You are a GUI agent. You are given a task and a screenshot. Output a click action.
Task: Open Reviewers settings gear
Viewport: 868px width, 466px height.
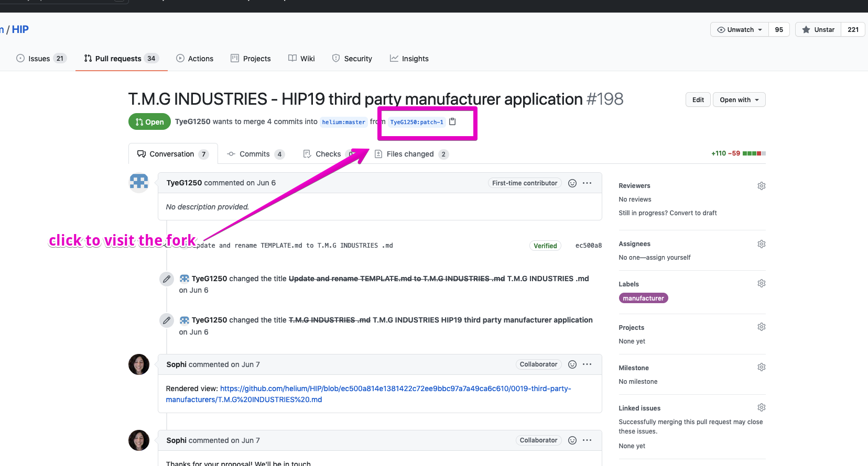pyautogui.click(x=762, y=186)
